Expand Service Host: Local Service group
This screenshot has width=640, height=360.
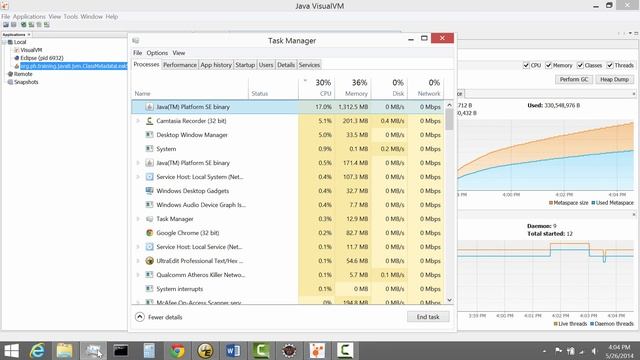138,247
